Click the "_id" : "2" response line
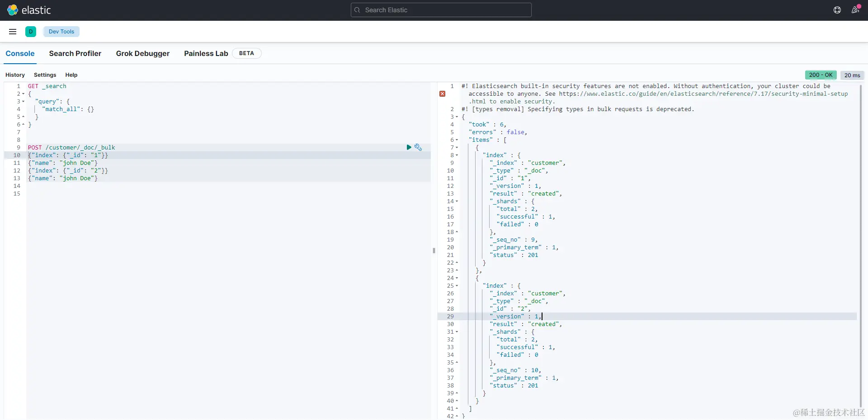Viewport: 868px width, 420px height. [x=510, y=309]
